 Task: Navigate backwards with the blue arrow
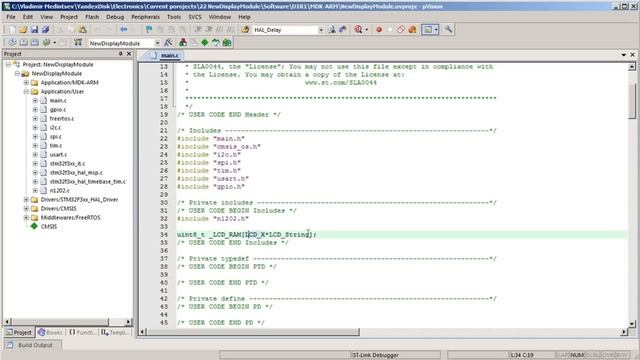click(x=123, y=29)
